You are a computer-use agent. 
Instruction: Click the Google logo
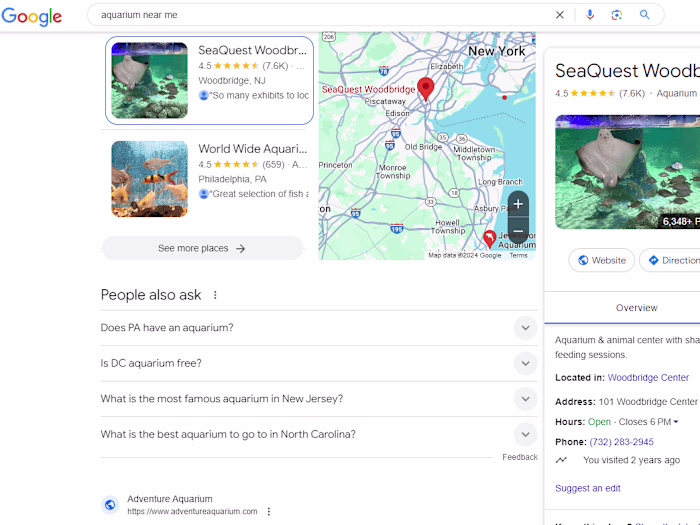(32, 16)
